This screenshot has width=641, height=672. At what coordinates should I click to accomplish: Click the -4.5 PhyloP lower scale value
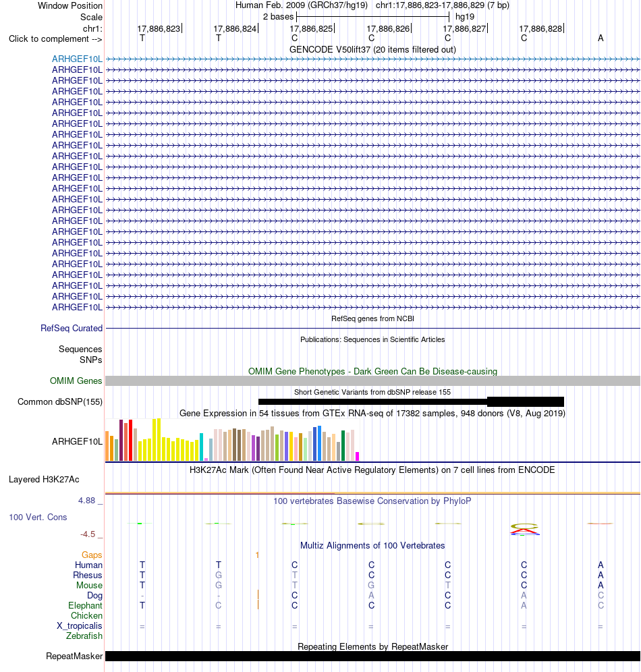(88, 534)
